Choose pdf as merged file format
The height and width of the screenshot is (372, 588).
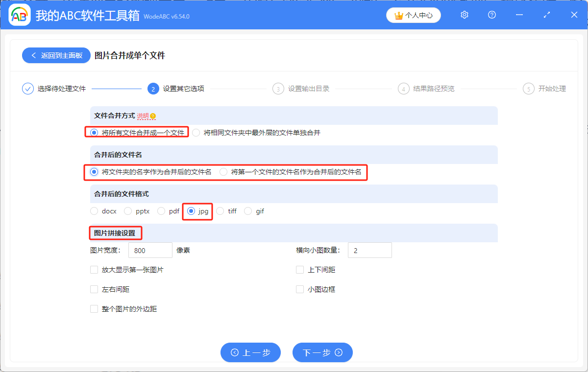coord(161,211)
